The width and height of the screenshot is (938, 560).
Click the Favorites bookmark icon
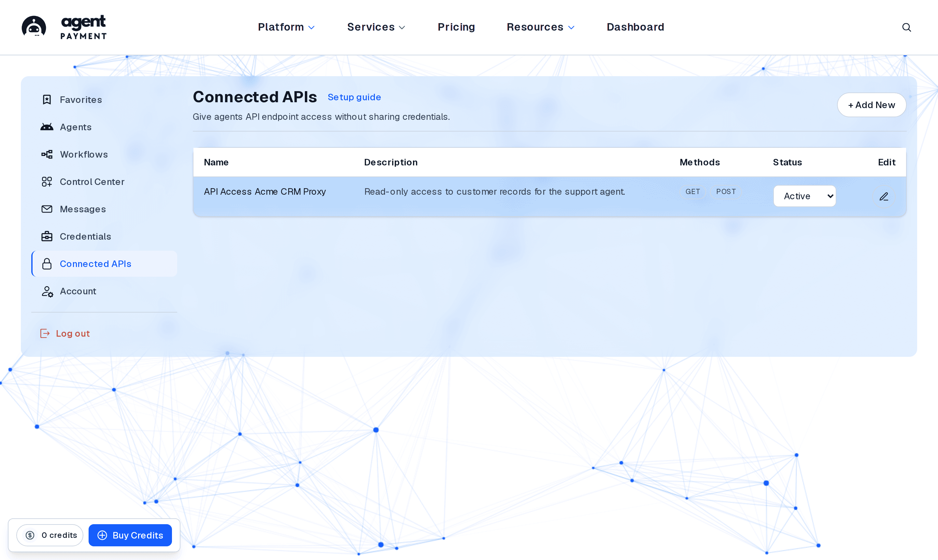coord(47,100)
